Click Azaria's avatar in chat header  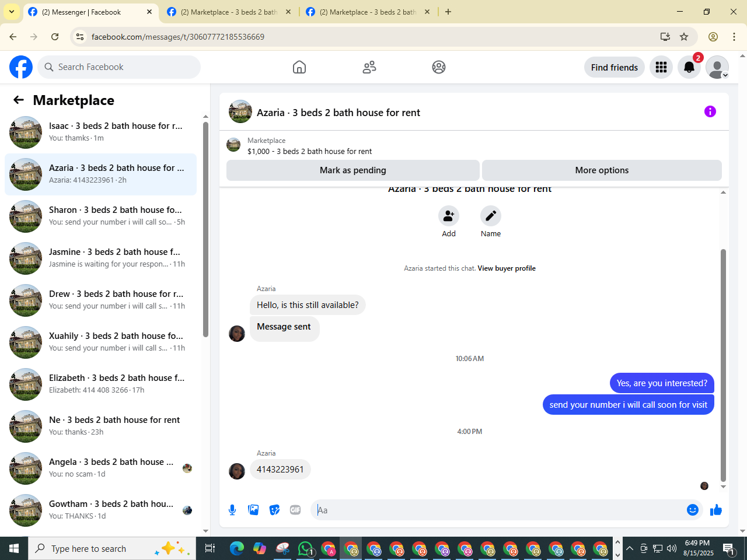(240, 111)
